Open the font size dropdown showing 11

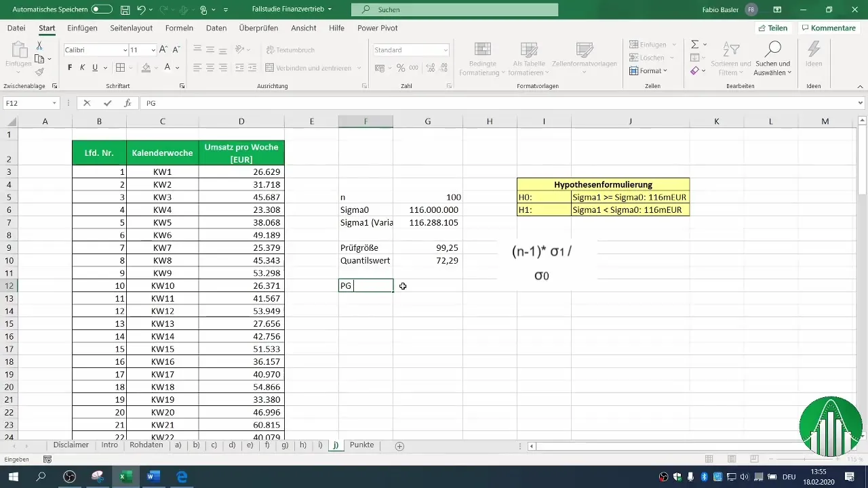coord(153,50)
